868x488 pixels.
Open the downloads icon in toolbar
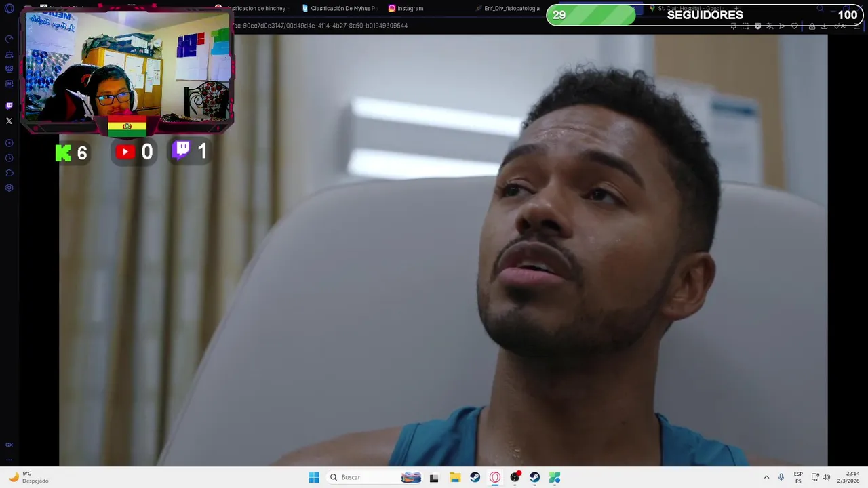824,26
